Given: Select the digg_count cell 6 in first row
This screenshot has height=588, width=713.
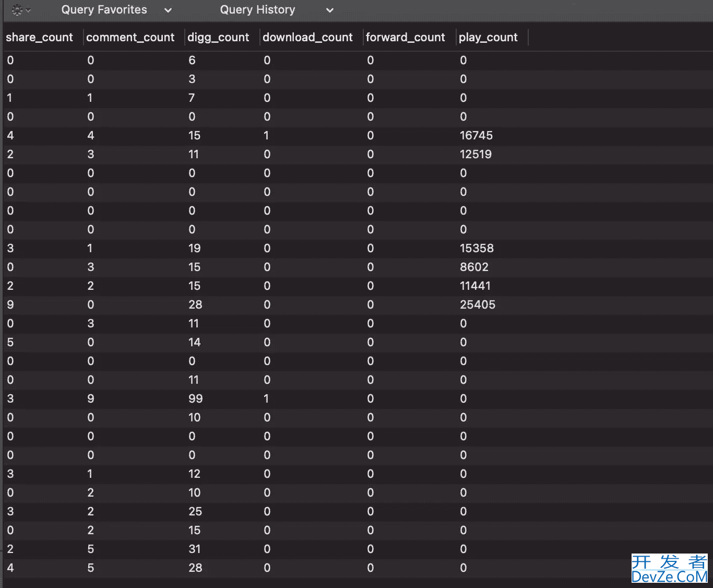Looking at the screenshot, I should click(192, 61).
